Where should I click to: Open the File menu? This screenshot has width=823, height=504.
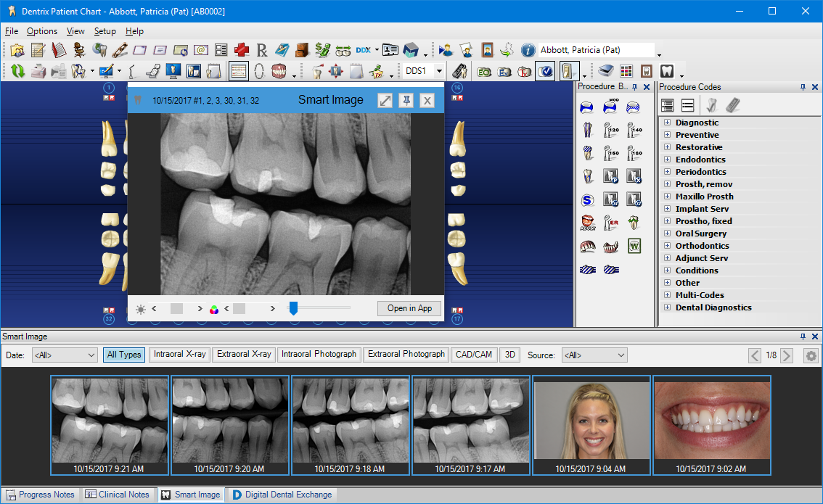click(12, 31)
